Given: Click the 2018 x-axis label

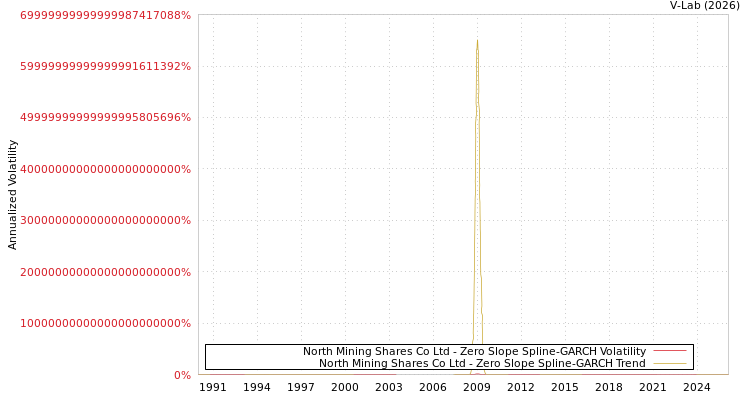Looking at the screenshot, I should 609,387.
